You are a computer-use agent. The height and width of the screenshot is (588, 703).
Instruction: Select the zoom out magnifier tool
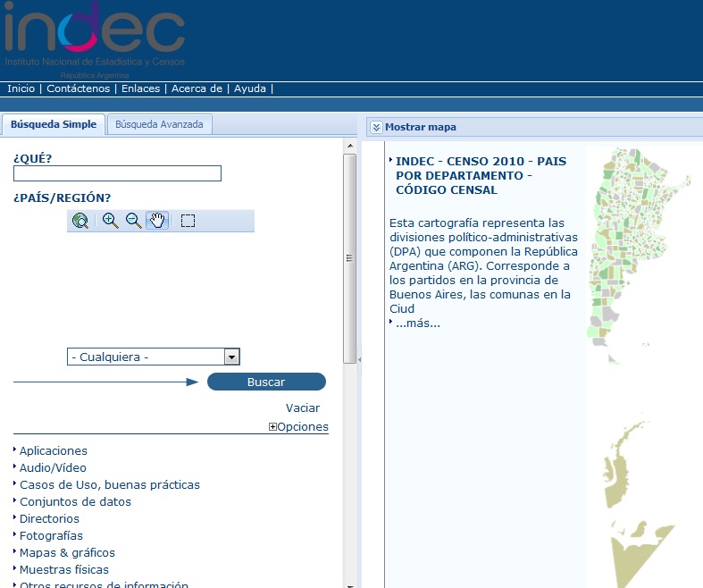(x=134, y=221)
